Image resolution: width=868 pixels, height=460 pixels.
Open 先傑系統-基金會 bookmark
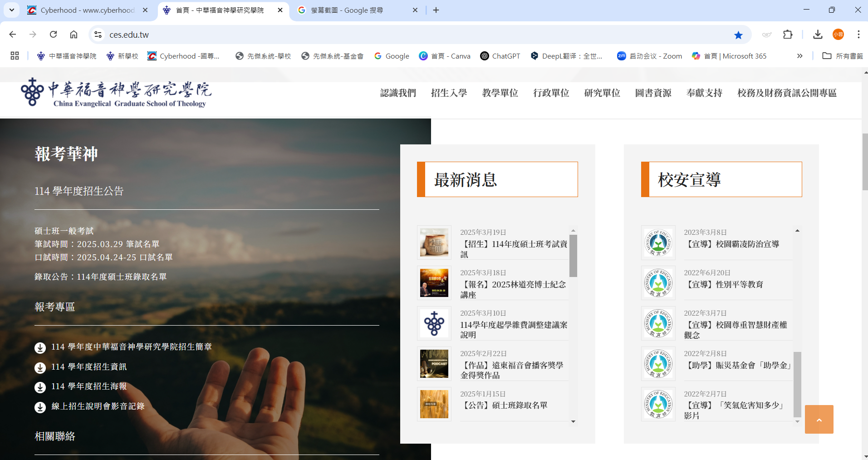[333, 56]
